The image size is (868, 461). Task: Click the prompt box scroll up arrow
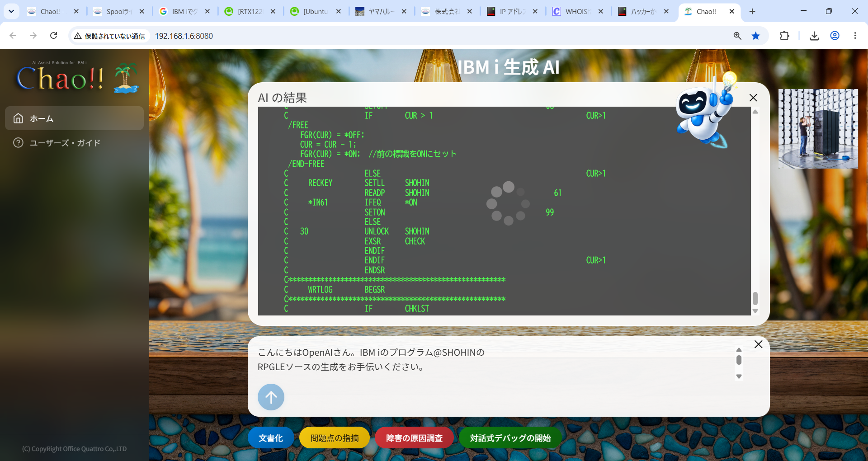coord(739,350)
